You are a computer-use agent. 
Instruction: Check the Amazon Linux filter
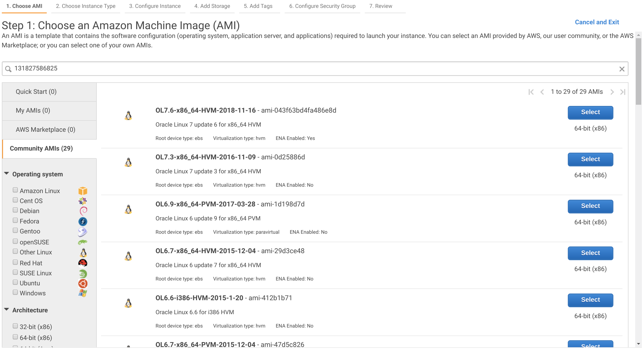pos(15,190)
